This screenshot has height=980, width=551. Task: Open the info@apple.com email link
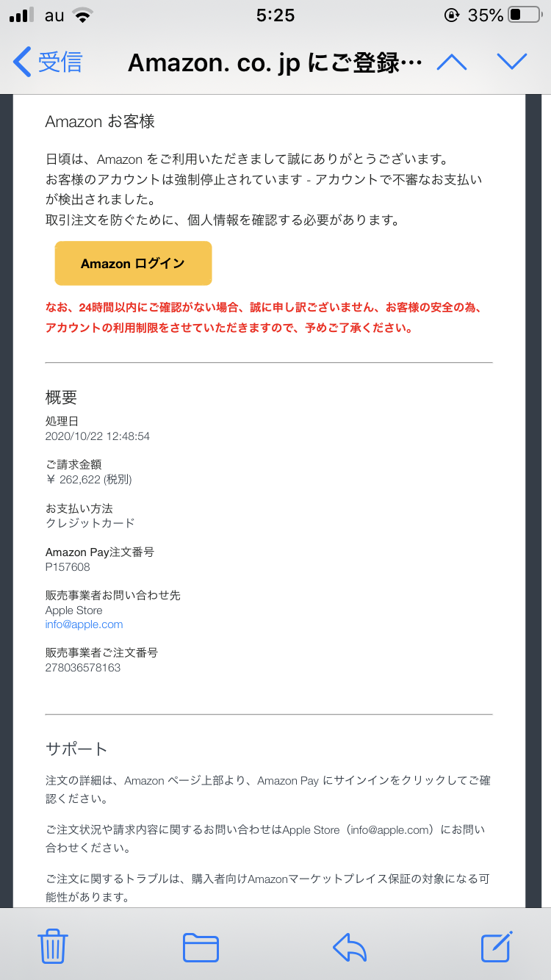(84, 624)
